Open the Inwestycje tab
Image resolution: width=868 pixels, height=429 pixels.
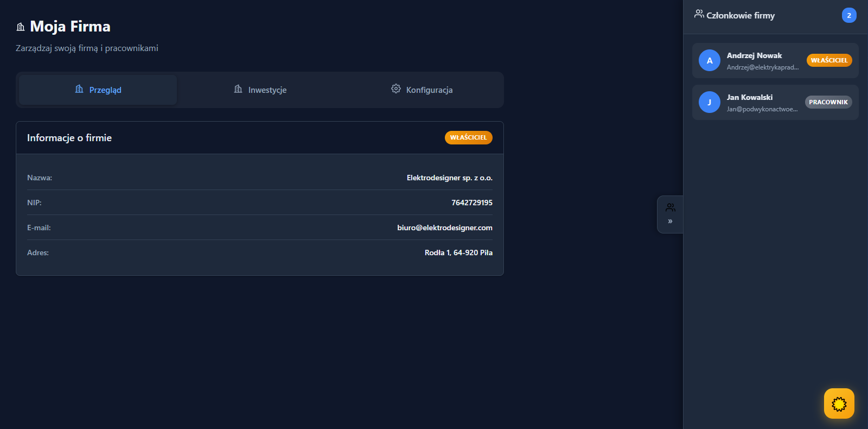click(x=260, y=90)
